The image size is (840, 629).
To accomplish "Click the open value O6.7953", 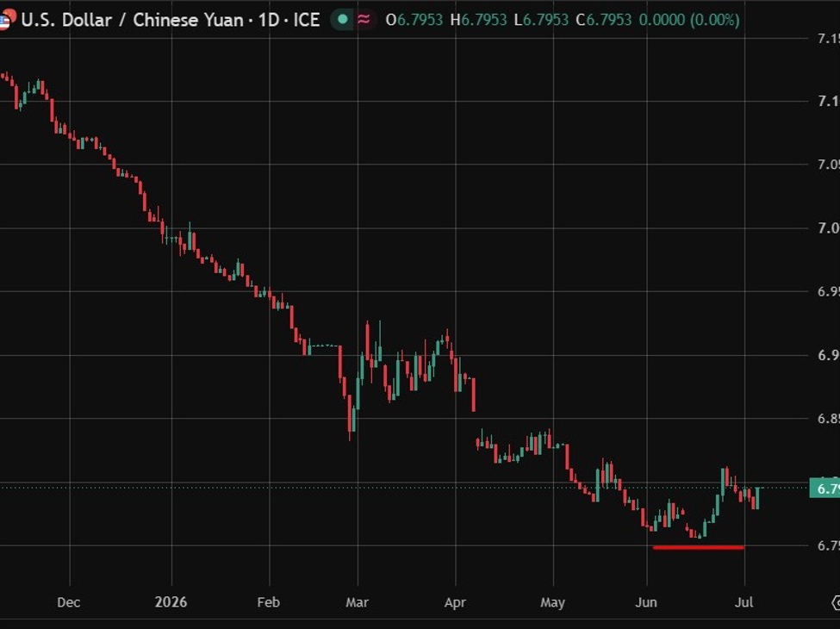I will pyautogui.click(x=414, y=20).
